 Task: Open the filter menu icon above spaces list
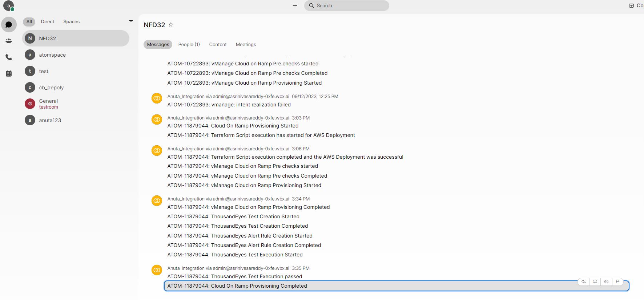click(x=131, y=22)
